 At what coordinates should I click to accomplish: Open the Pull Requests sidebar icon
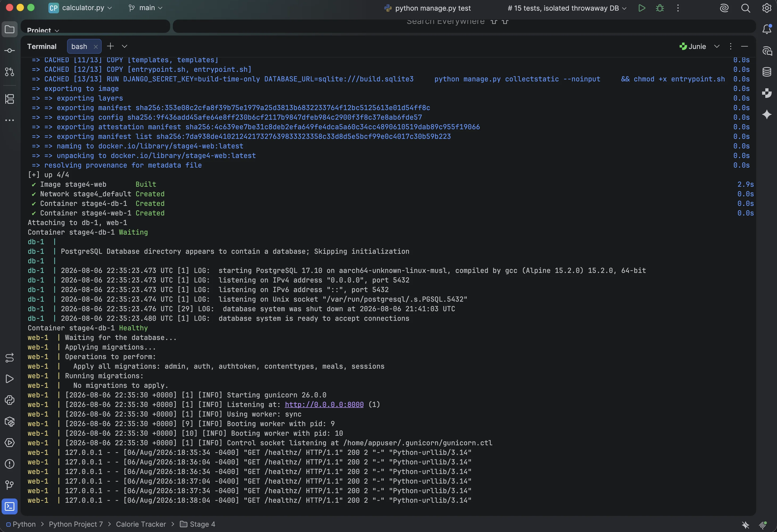click(x=9, y=72)
